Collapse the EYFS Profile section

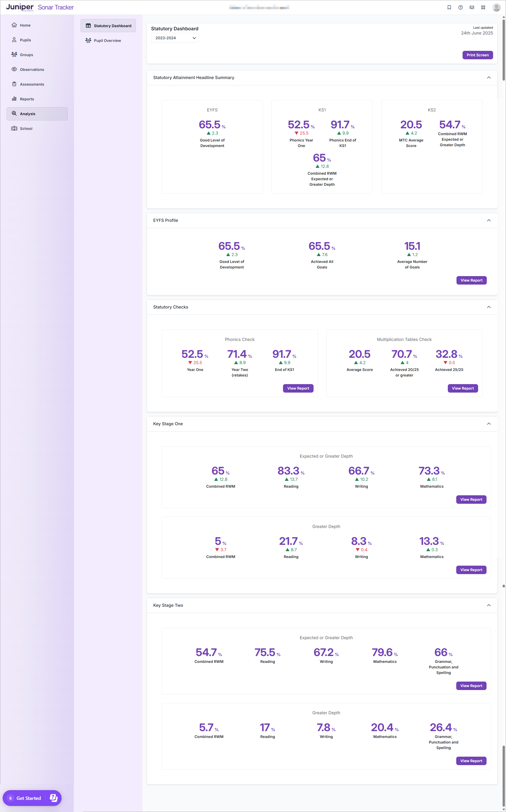pyautogui.click(x=489, y=220)
